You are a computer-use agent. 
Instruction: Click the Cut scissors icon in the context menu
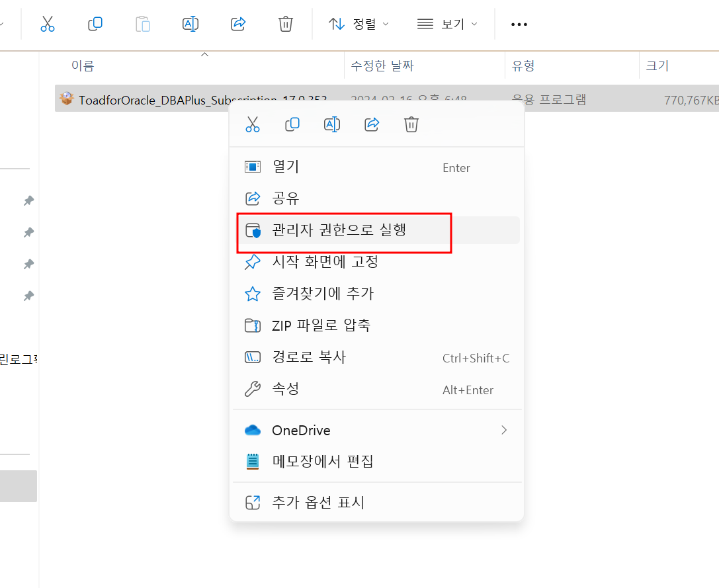point(253,124)
